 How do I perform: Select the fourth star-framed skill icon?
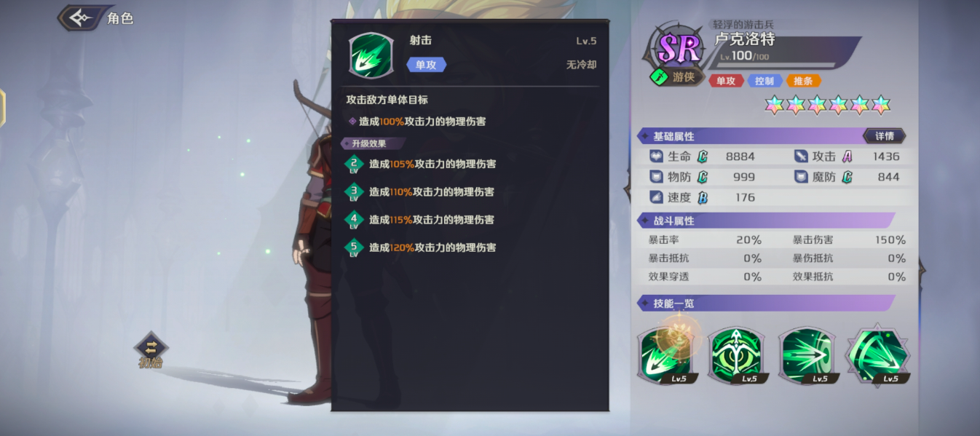point(877,355)
